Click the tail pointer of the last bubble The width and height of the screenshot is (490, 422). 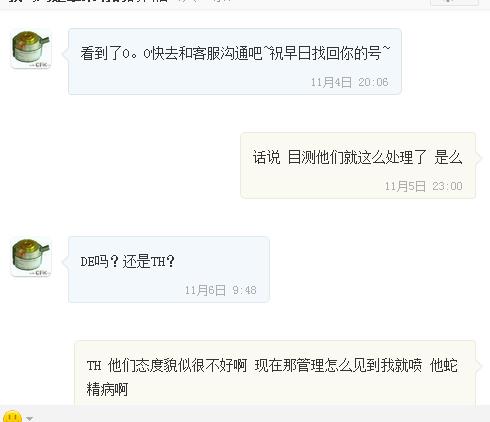[478, 366]
